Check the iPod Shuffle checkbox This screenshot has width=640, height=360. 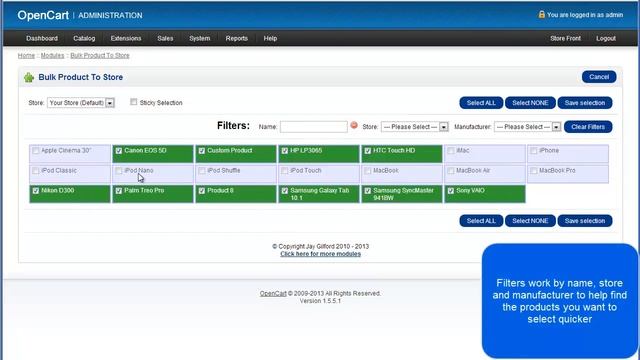202,171
